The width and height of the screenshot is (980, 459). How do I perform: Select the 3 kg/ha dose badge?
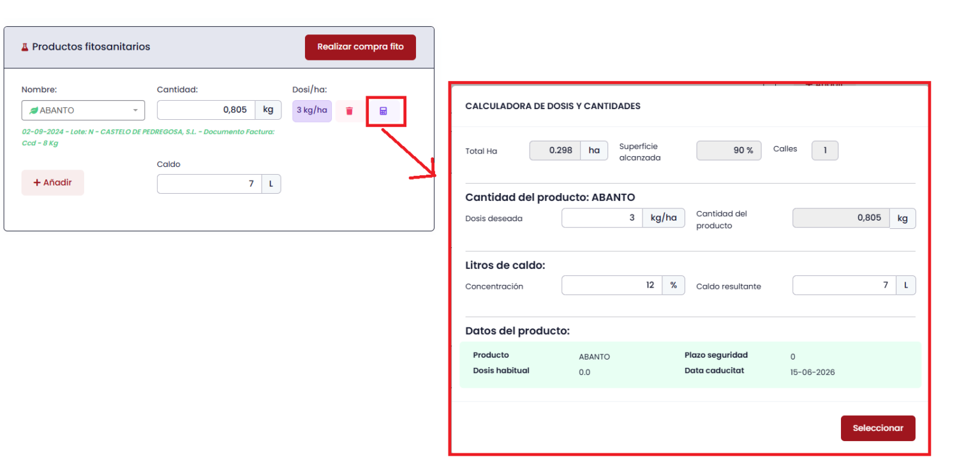(311, 110)
